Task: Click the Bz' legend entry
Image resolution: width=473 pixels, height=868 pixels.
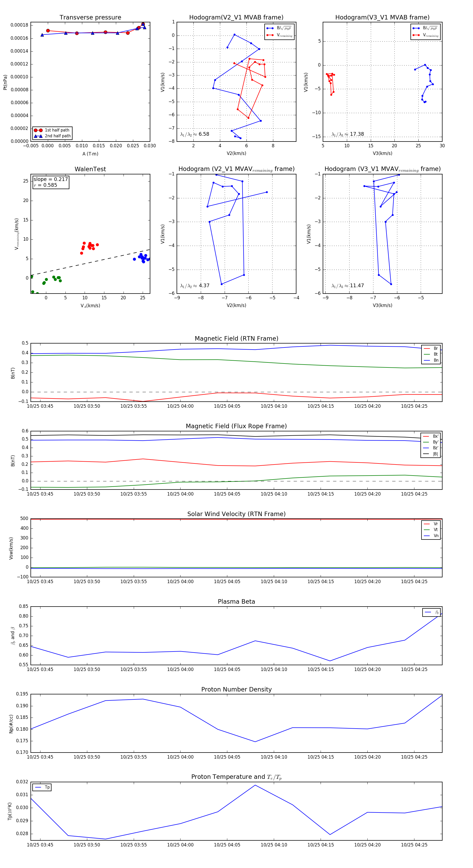Action: pyautogui.click(x=431, y=448)
